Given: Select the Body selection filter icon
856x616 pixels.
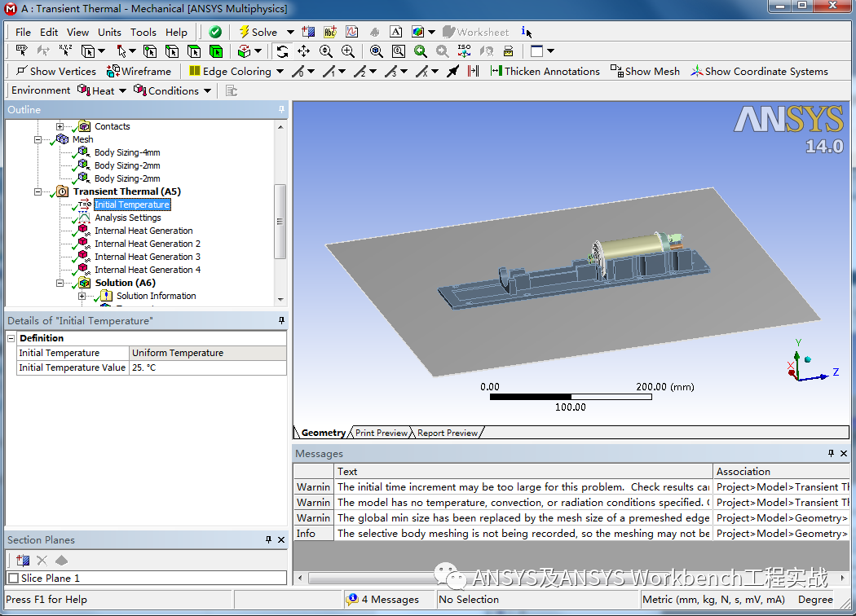Looking at the screenshot, I should click(216, 51).
